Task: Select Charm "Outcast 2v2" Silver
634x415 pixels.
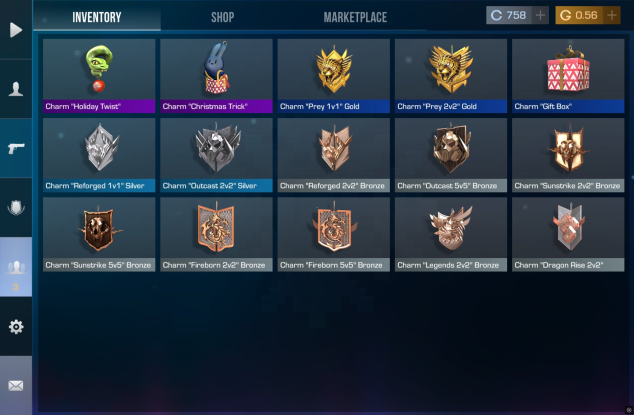Action: (216, 155)
